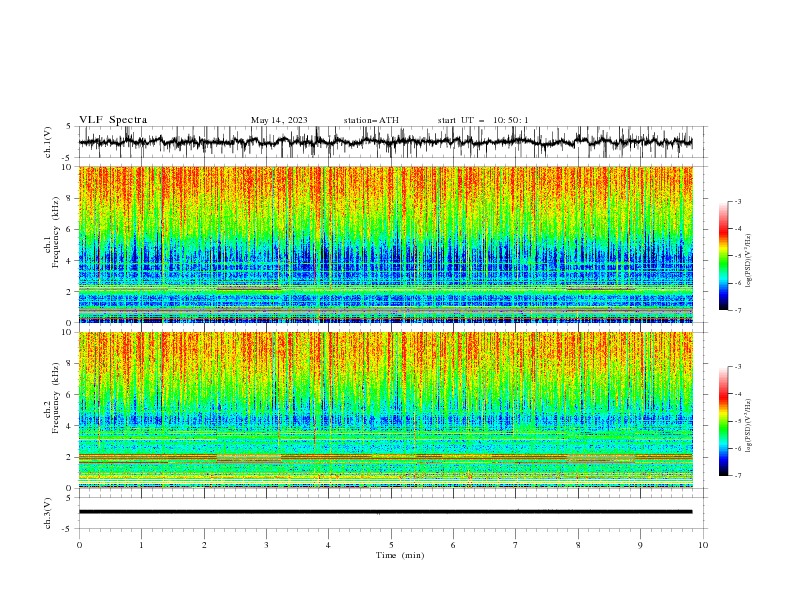Click the ch.2 PSD color bar
Viewport: 792px width, 612px height.
coord(724,421)
